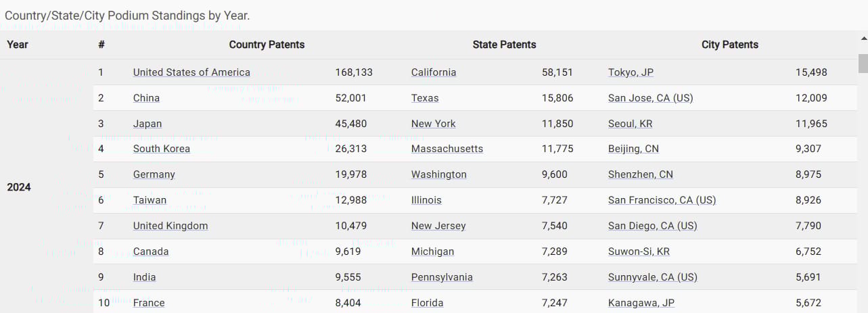868x313 pixels.
Task: Select the Texas state link
Action: pos(425,98)
